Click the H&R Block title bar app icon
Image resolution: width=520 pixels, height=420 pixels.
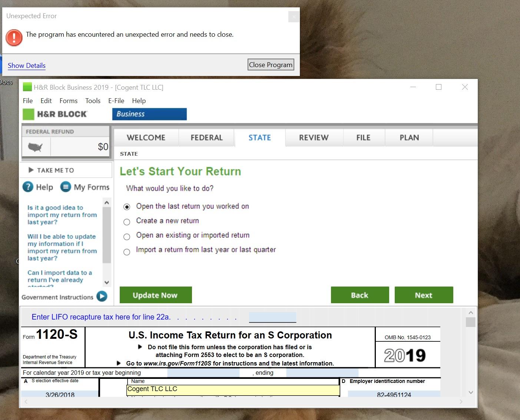coord(27,87)
